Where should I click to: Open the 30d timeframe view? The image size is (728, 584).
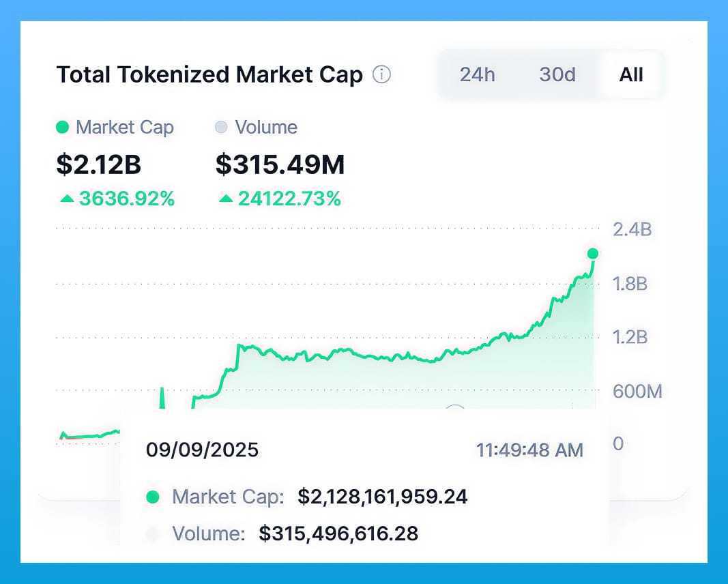click(557, 75)
